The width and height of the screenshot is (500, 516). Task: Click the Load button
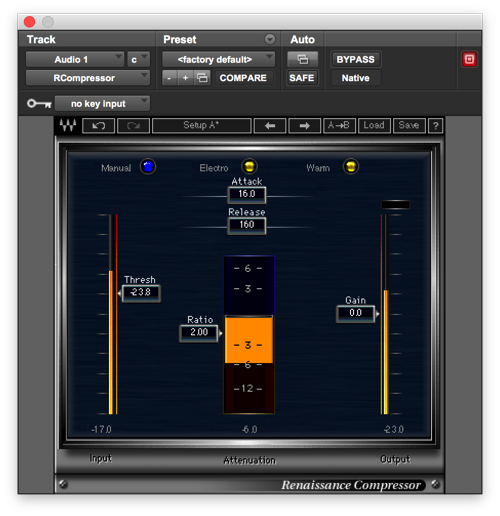point(374,126)
